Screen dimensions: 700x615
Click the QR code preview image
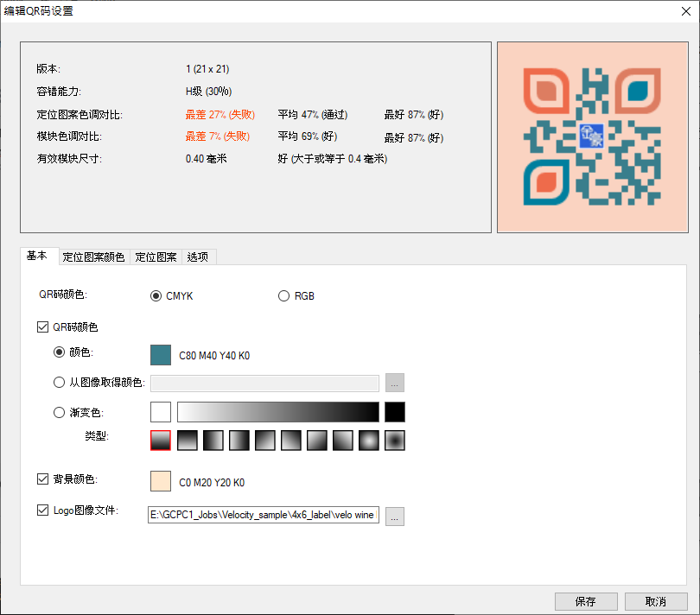(x=593, y=137)
